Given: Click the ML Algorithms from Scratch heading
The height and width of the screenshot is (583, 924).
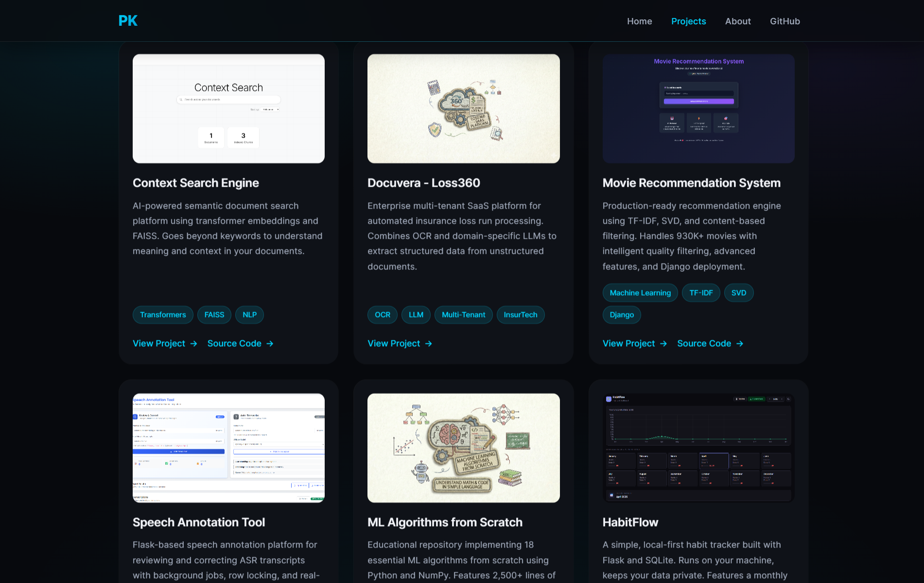Looking at the screenshot, I should pyautogui.click(x=445, y=522).
